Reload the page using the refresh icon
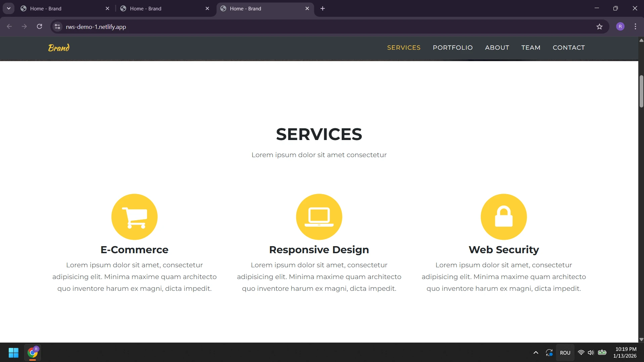The image size is (644, 362). pos(39,27)
